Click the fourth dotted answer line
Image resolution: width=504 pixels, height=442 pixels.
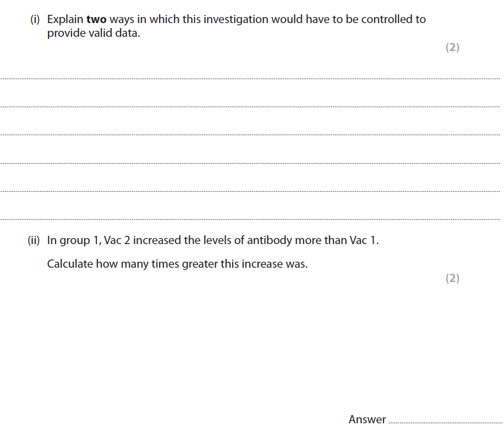(x=250, y=163)
